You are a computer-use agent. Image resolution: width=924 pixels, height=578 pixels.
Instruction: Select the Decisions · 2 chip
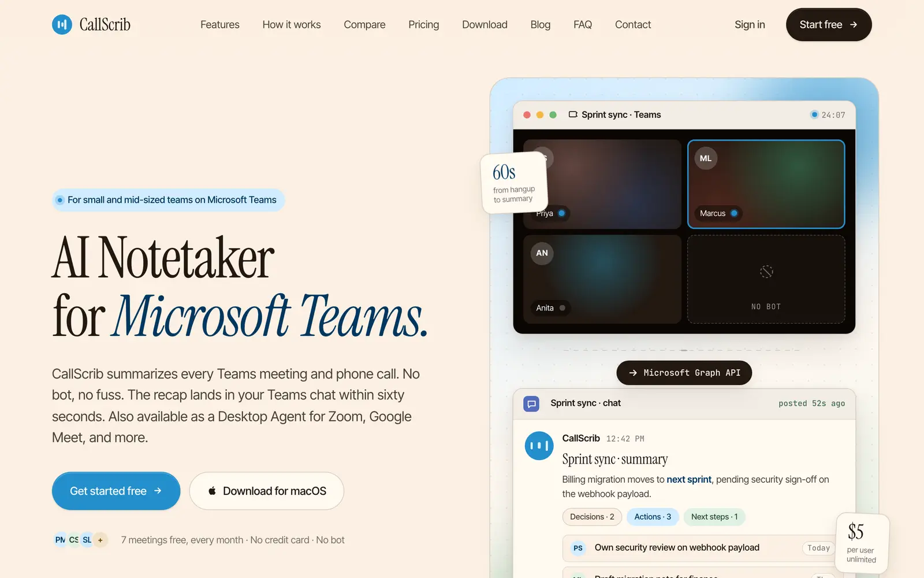pyautogui.click(x=592, y=517)
